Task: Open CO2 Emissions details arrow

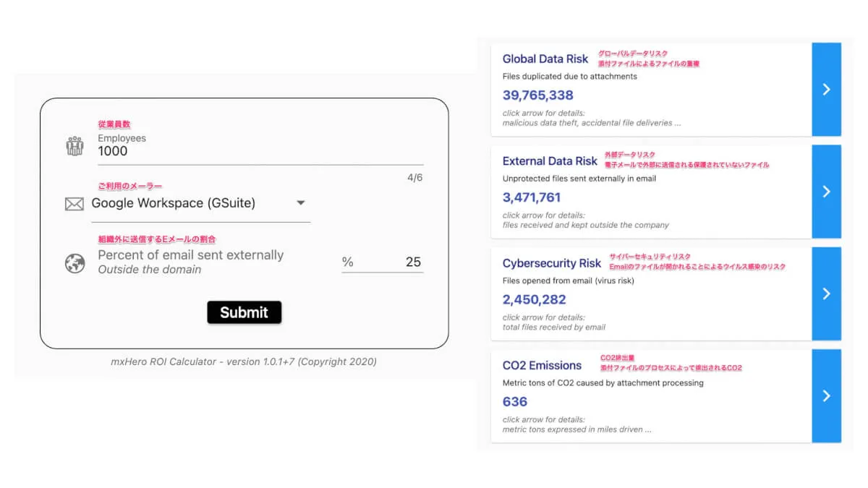Action: (826, 395)
